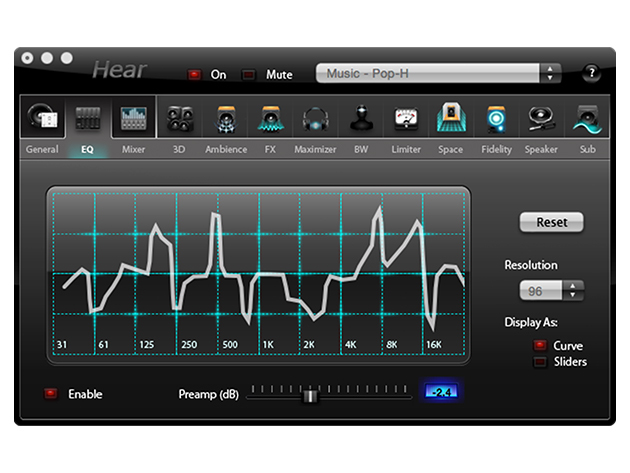Switch to the General tab label

click(x=42, y=149)
